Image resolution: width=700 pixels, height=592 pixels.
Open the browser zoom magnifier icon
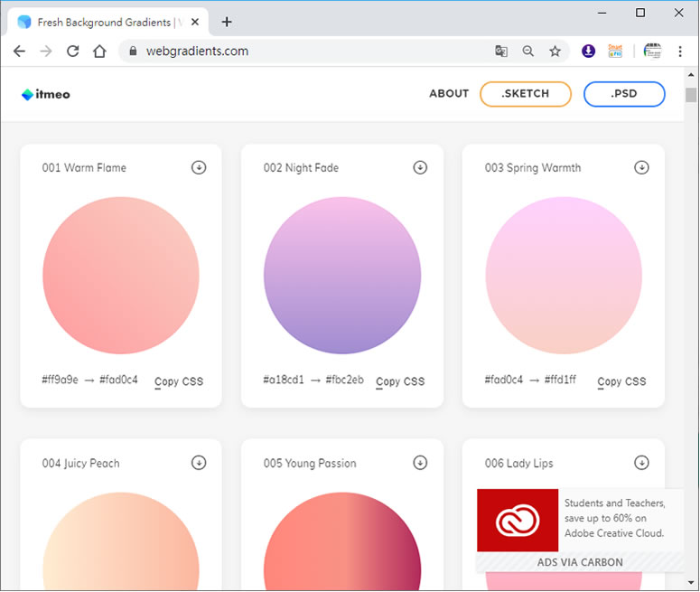pos(528,52)
